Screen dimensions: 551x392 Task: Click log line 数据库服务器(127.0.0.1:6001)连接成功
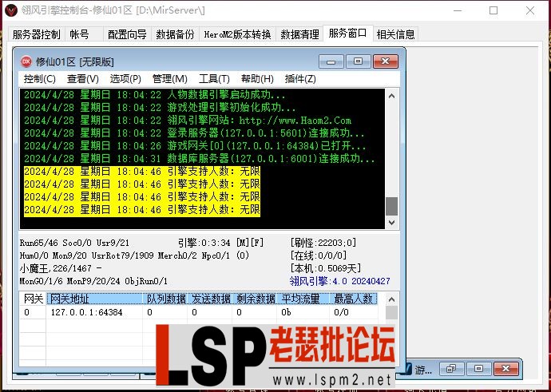point(200,158)
